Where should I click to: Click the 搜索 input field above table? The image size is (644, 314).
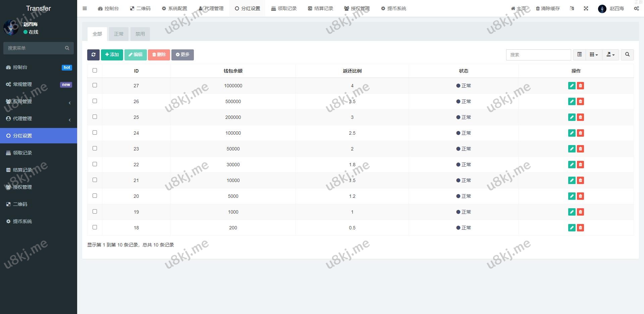point(538,55)
